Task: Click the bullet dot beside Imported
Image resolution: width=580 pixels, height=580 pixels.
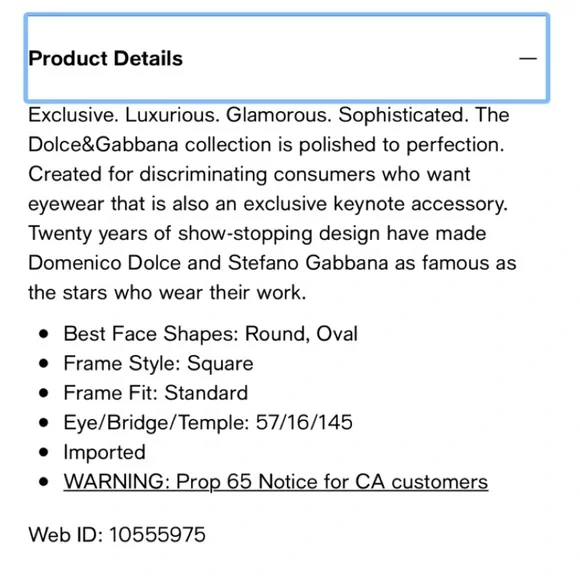Action: pos(44,452)
